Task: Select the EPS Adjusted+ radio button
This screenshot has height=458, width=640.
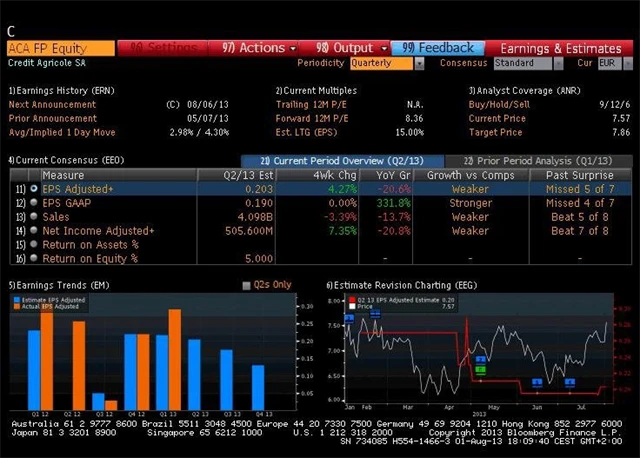Action: point(34,189)
